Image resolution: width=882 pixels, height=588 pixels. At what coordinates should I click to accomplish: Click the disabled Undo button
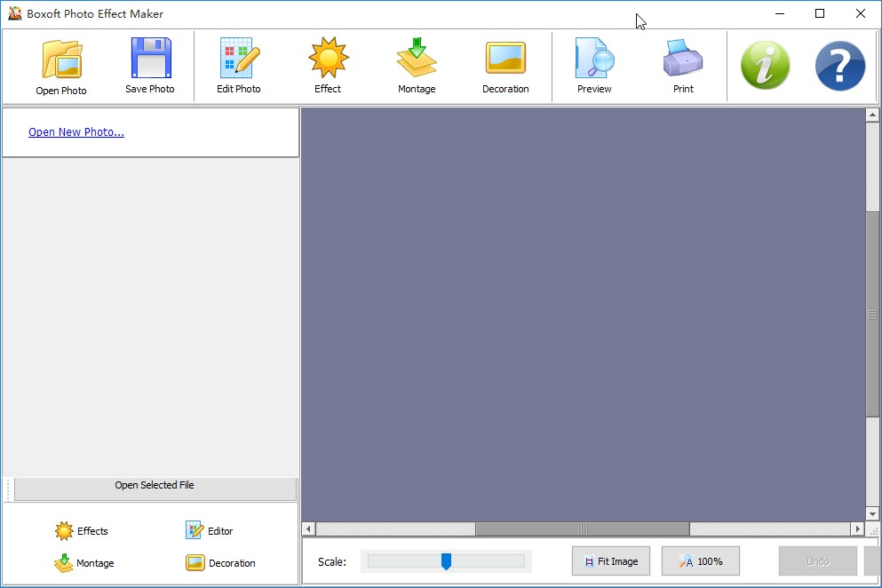point(817,561)
